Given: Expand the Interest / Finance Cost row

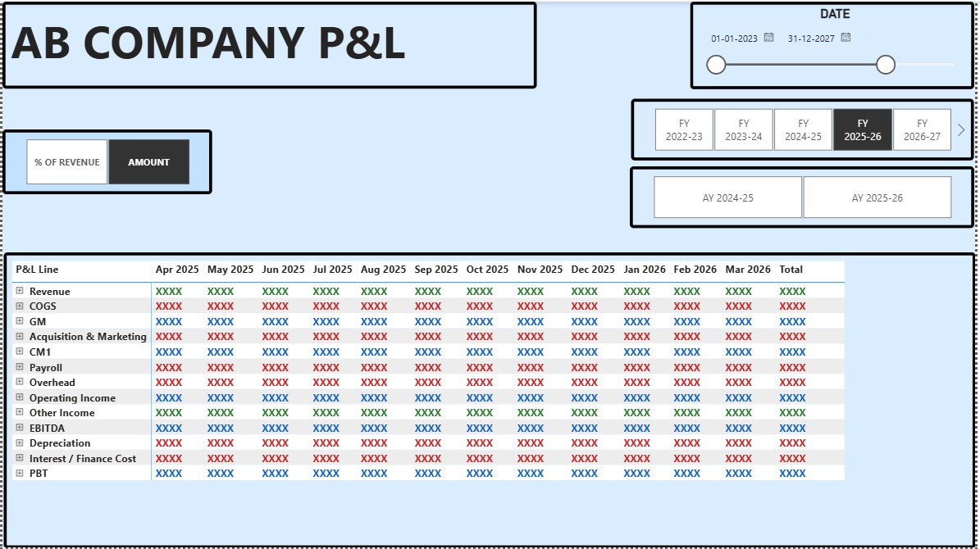Looking at the screenshot, I should (20, 458).
